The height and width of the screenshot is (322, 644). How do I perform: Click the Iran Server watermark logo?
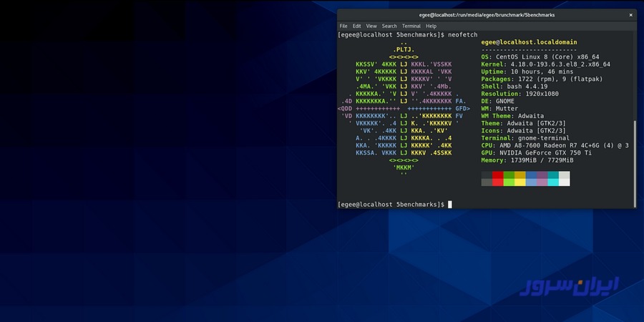(578, 288)
